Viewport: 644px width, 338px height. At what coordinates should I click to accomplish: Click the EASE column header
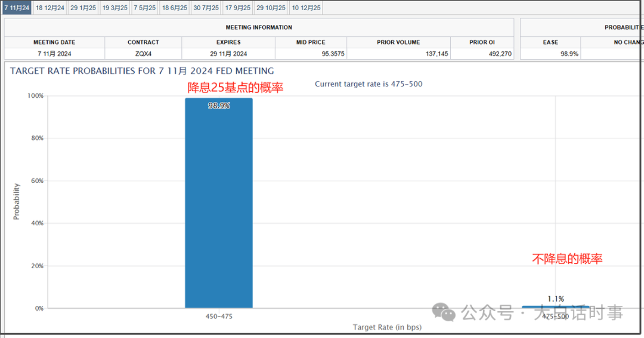coord(550,42)
